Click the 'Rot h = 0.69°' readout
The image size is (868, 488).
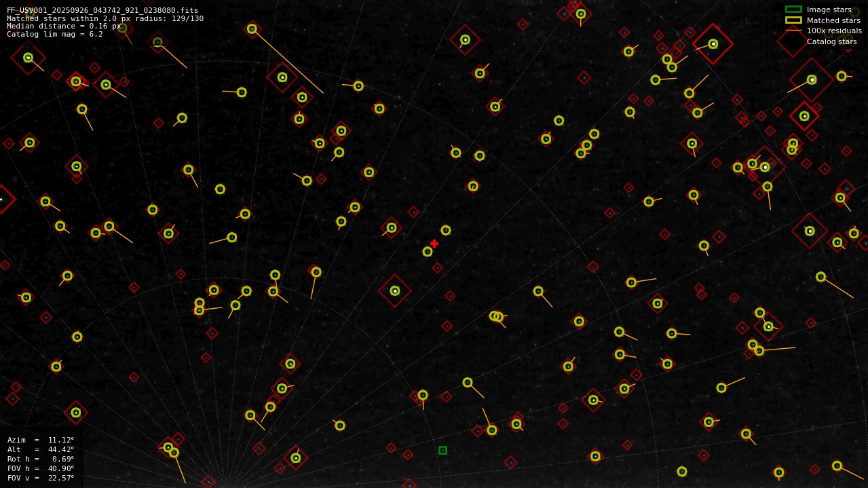point(41,459)
